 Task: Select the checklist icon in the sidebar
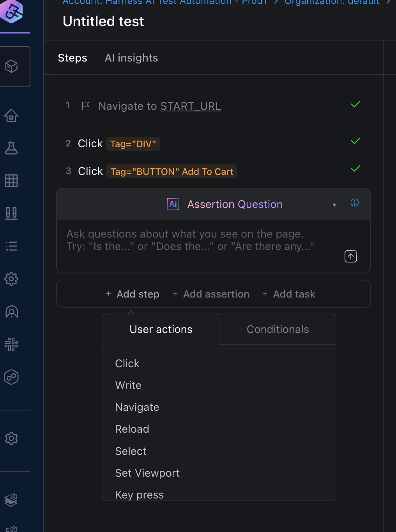(12, 246)
